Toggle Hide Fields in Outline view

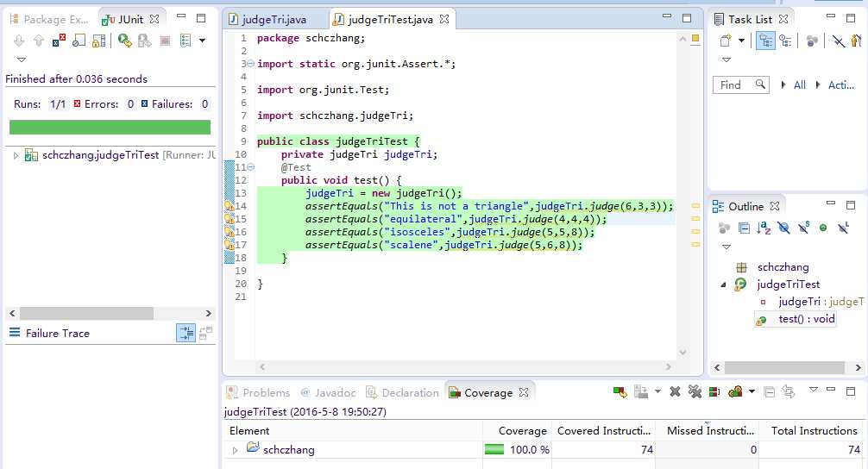tap(783, 228)
